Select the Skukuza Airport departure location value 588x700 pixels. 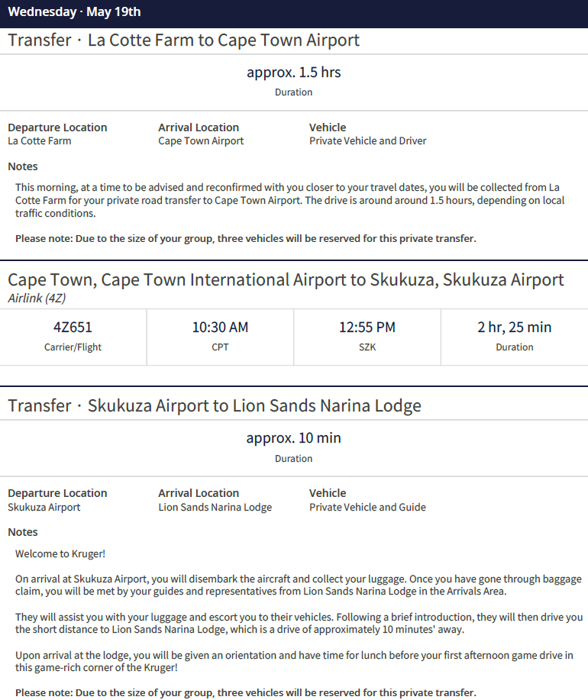pyautogui.click(x=44, y=507)
